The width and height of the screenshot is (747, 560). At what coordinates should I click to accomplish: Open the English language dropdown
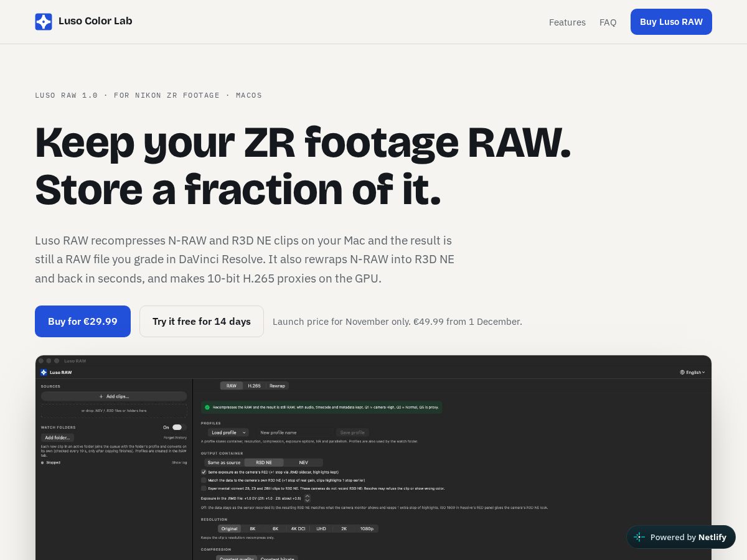[x=693, y=372]
